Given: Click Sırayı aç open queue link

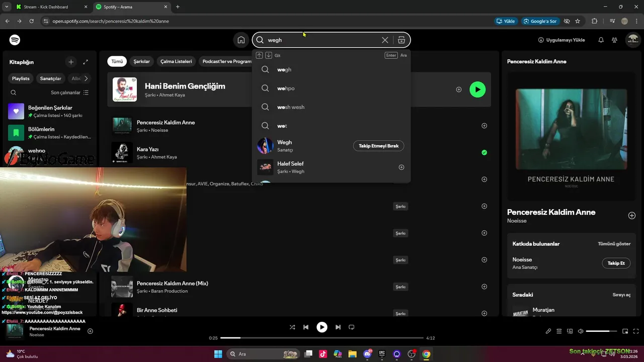Looking at the screenshot, I should coord(621,295).
